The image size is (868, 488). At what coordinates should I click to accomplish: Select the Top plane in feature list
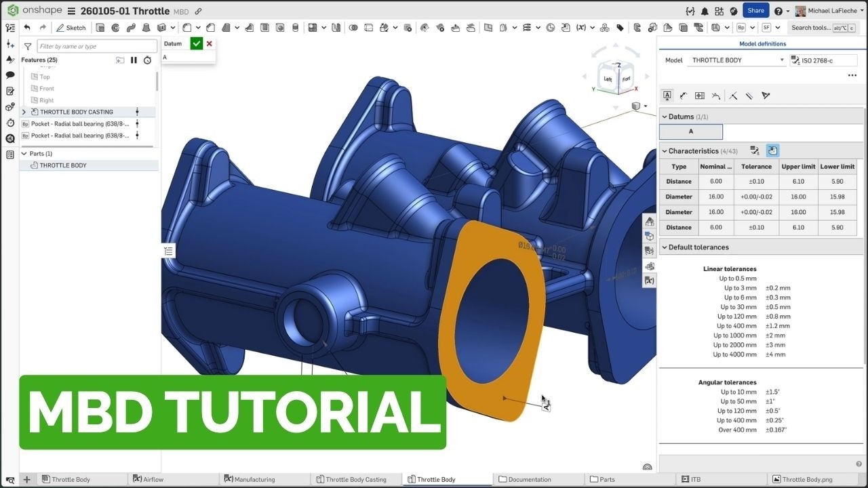(45, 77)
